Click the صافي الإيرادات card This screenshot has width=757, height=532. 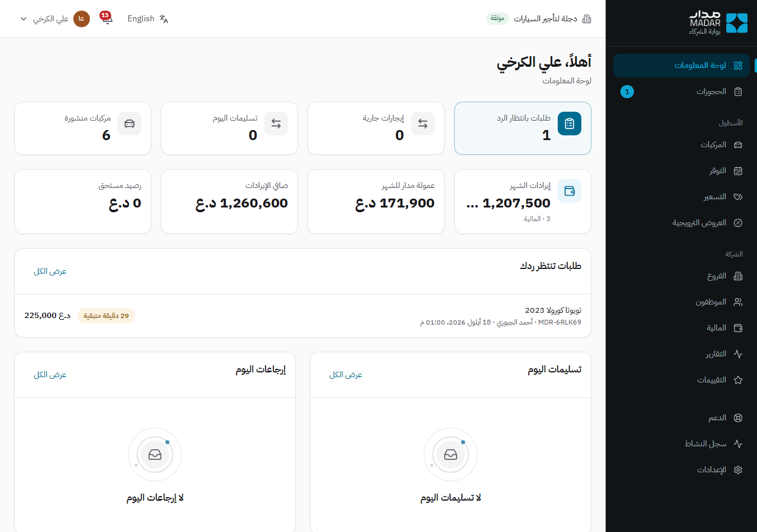229,202
